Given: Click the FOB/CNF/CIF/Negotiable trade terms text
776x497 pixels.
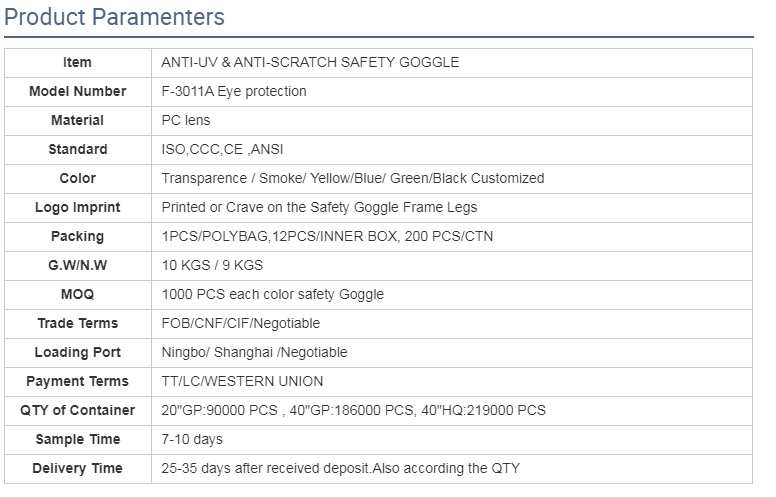Looking at the screenshot, I should tap(240, 323).
